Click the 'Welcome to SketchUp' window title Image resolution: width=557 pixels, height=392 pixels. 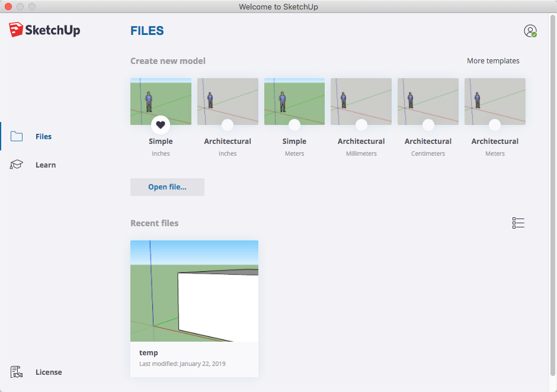[x=278, y=7]
